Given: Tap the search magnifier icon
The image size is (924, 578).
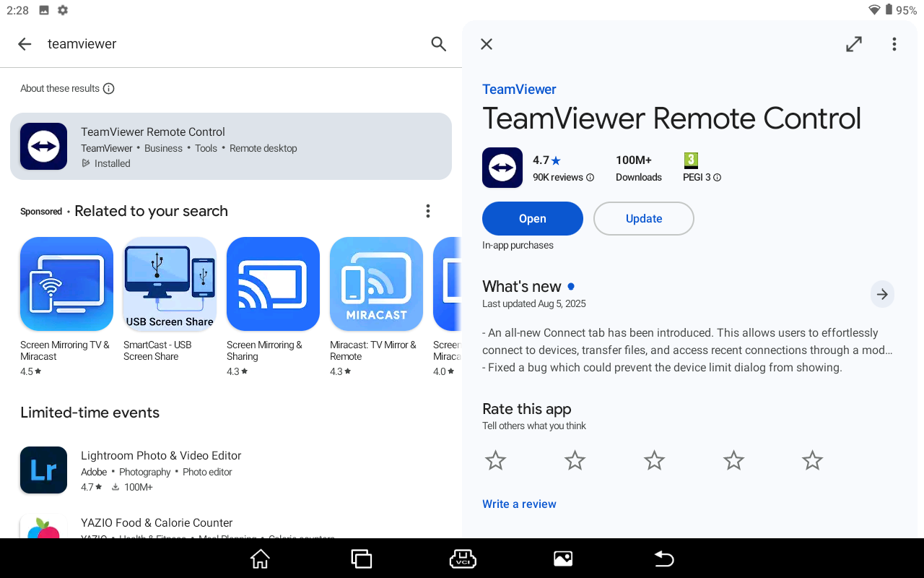Looking at the screenshot, I should point(438,44).
